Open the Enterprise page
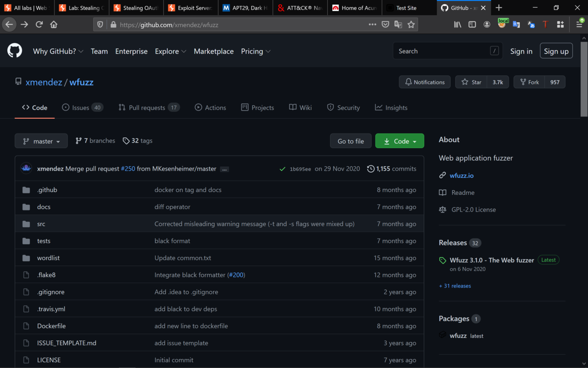Image resolution: width=588 pixels, height=368 pixels. (x=131, y=51)
